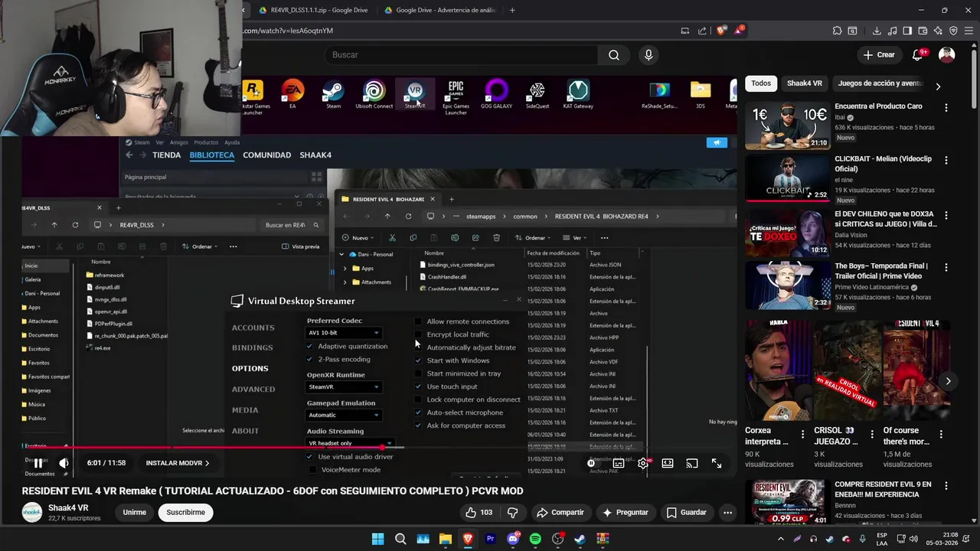This screenshot has height=551, width=980.
Task: Click the 'Unirme' button
Action: (x=135, y=513)
